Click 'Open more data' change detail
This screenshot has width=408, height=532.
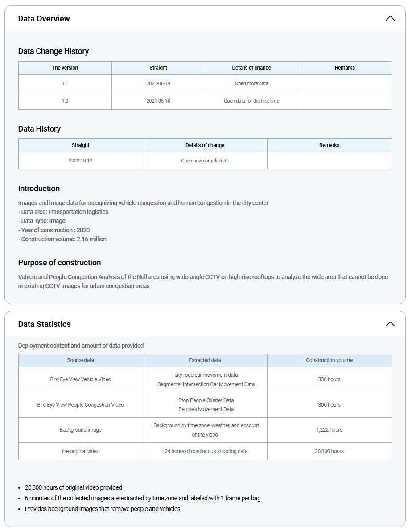pyautogui.click(x=251, y=83)
